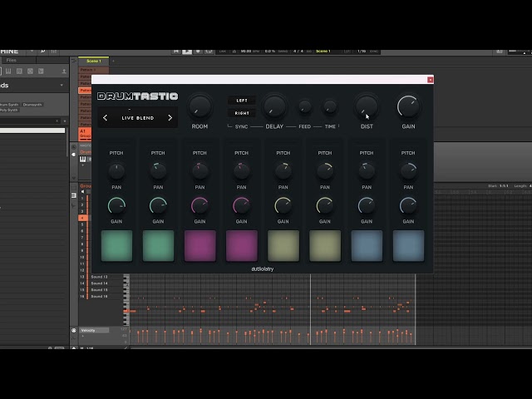Image resolution: width=532 pixels, height=399 pixels.
Task: Trigger the first green drum pad
Action: 116,246
